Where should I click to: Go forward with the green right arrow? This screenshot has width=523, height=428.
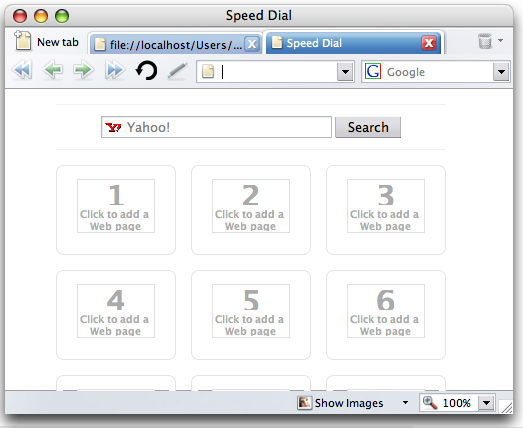[x=83, y=70]
